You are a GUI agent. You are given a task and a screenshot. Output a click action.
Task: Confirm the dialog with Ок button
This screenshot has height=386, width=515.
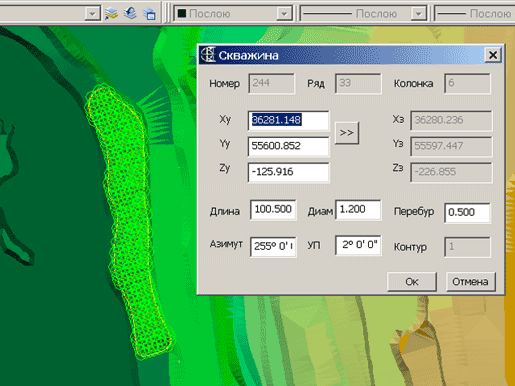pos(412,282)
